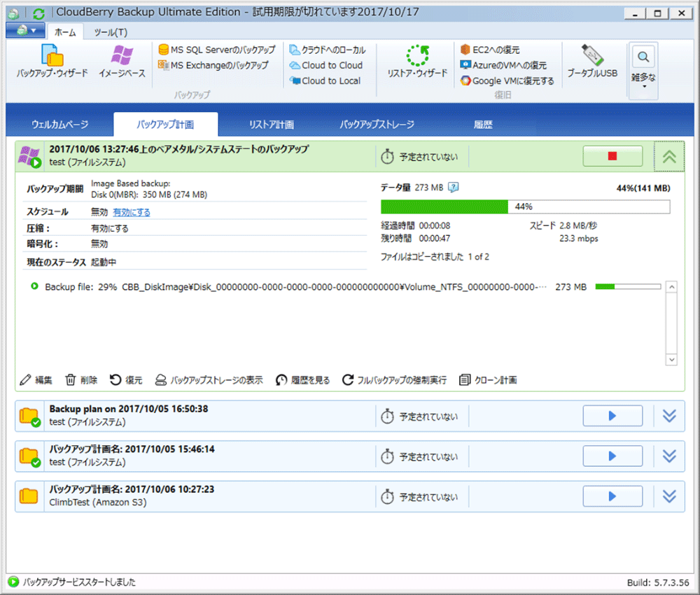Open the バックアップ・ウィザード backup wizard
Viewport: 700px width, 595px height.
(52, 61)
